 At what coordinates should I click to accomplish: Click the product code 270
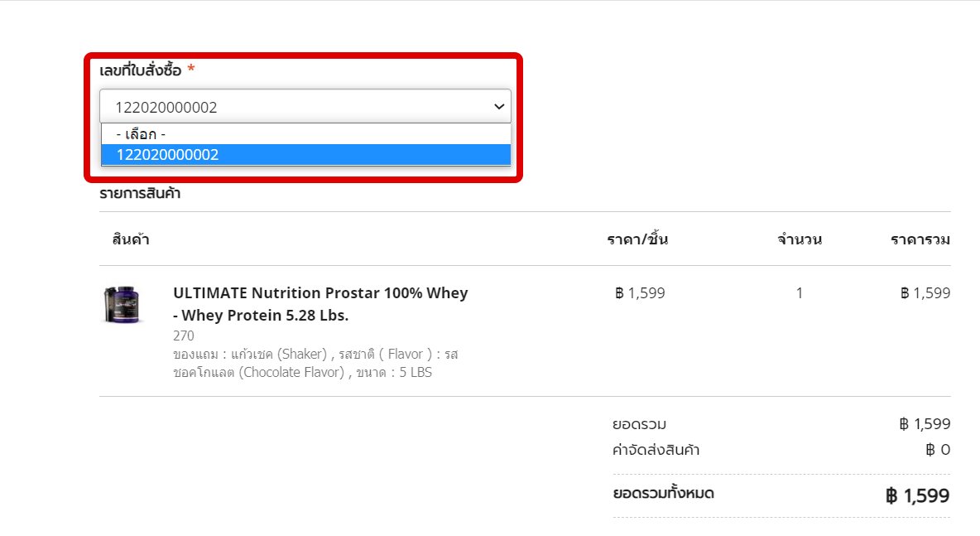[x=184, y=336]
